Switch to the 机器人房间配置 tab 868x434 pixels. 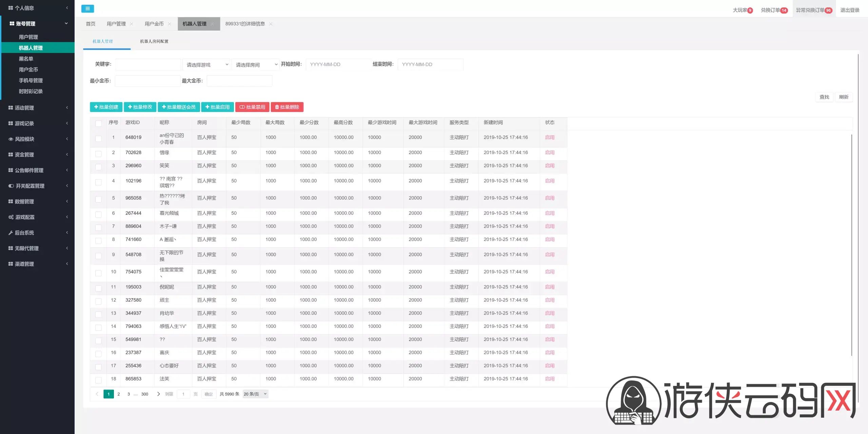point(154,41)
